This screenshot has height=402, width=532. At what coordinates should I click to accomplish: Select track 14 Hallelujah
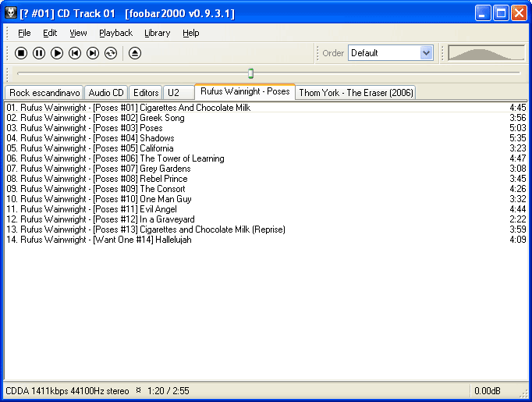pos(266,240)
